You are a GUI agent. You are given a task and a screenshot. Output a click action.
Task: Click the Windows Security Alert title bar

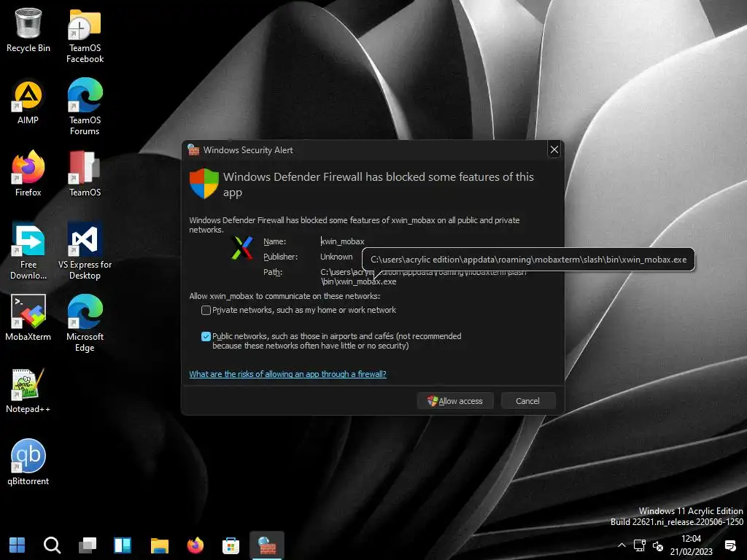pyautogui.click(x=365, y=150)
